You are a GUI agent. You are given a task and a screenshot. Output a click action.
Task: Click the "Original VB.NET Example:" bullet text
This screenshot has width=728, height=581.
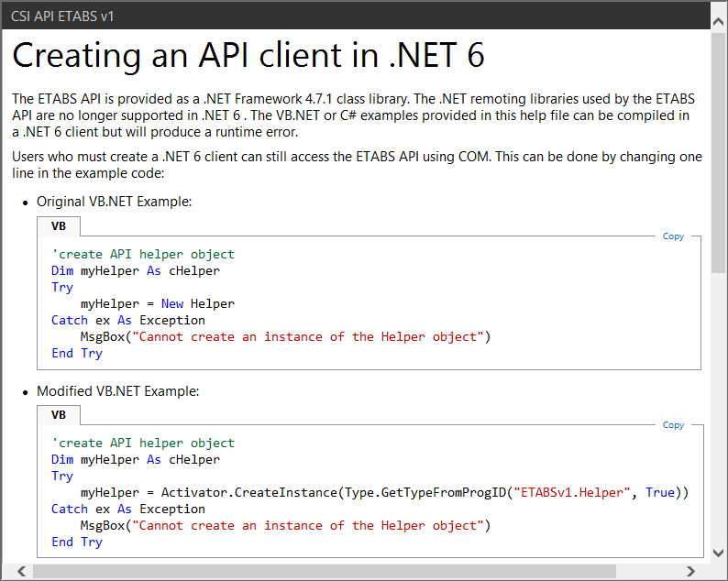pos(114,202)
